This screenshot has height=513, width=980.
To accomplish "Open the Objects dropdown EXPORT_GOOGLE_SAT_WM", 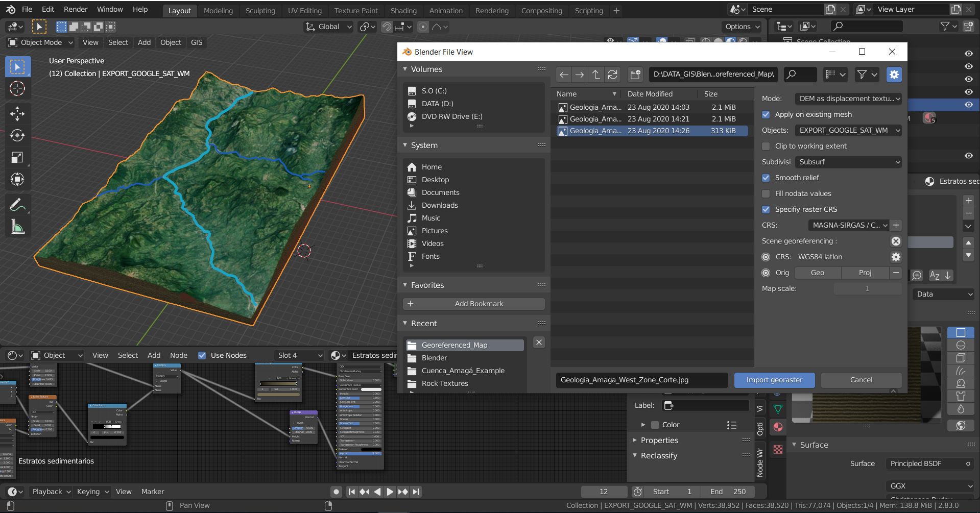I will pyautogui.click(x=848, y=130).
